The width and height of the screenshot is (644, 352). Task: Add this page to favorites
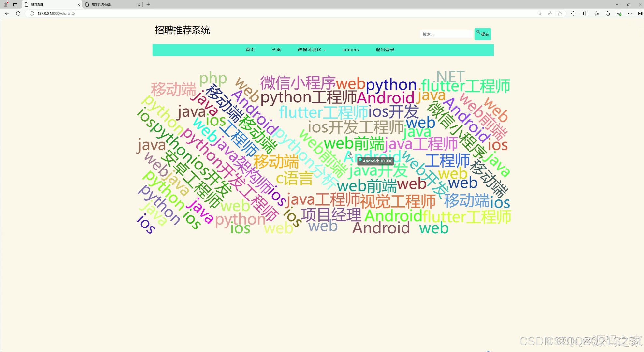pos(560,13)
